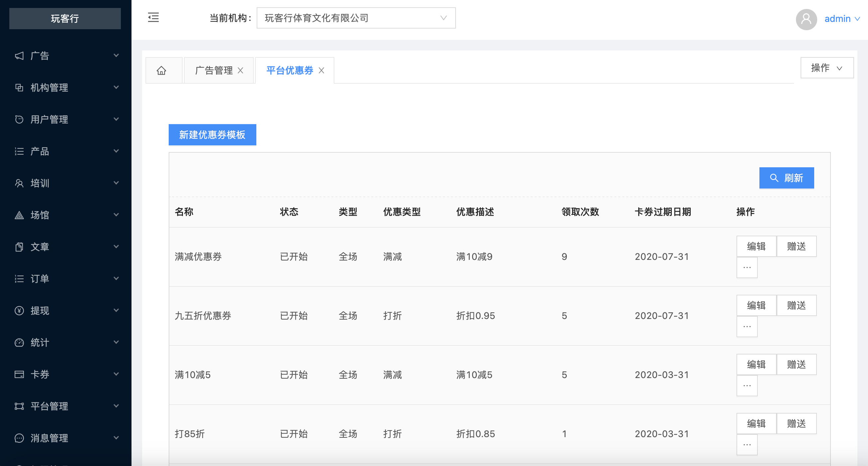Click the 卡券过期日期 column header
Viewport: 868px width, 466px height.
(x=663, y=212)
